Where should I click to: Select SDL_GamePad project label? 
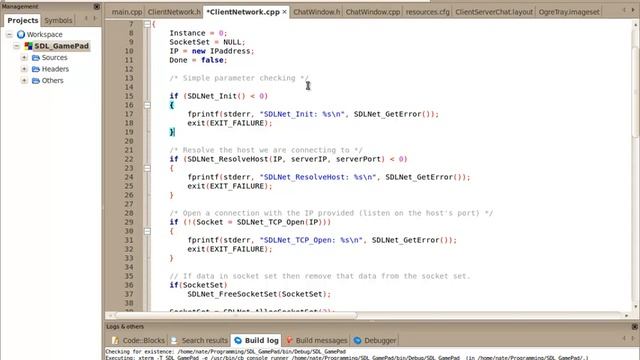[x=61, y=46]
